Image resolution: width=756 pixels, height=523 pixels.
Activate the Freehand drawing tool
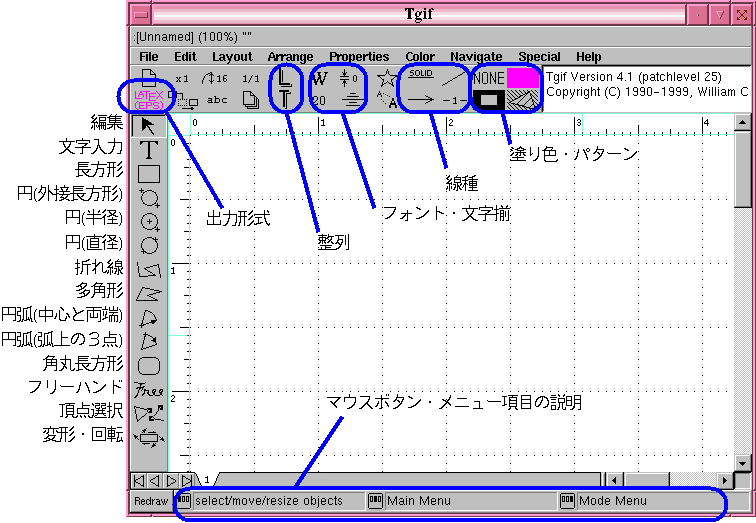tap(149, 389)
